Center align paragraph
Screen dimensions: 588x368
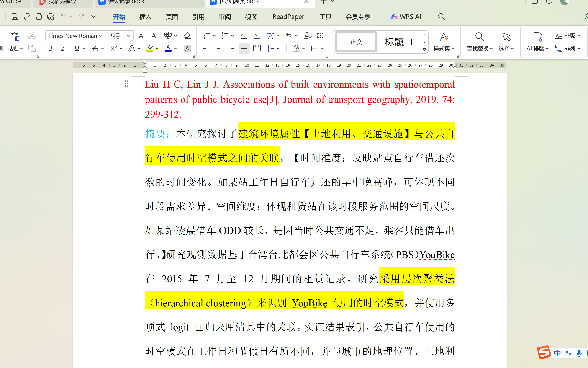(x=218, y=49)
